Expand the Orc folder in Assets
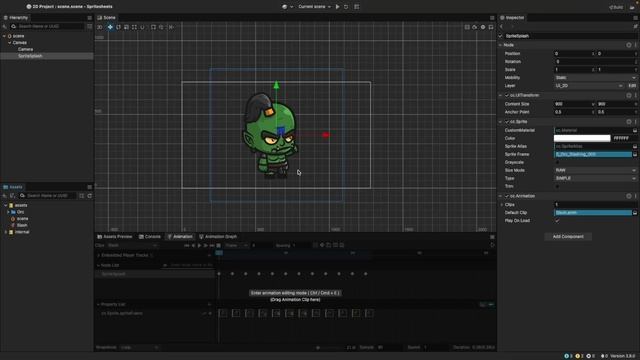This screenshot has width=640, height=360. (x=8, y=212)
